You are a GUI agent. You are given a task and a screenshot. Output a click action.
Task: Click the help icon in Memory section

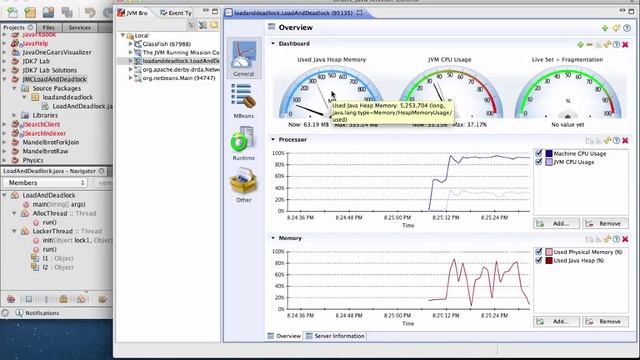tap(616, 239)
